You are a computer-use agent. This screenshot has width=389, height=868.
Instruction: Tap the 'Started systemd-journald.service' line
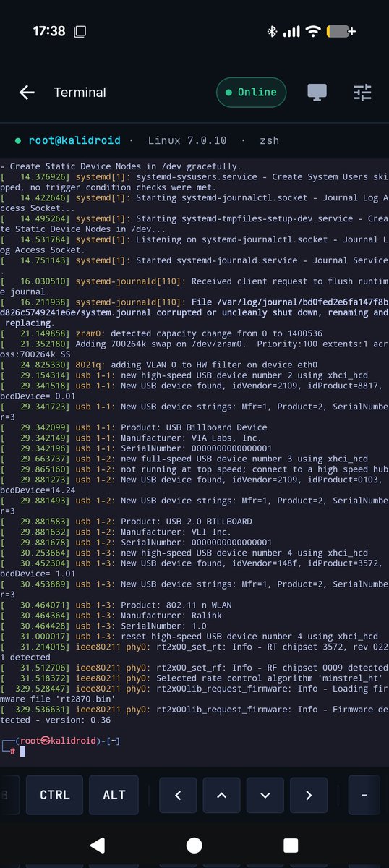[194, 265]
